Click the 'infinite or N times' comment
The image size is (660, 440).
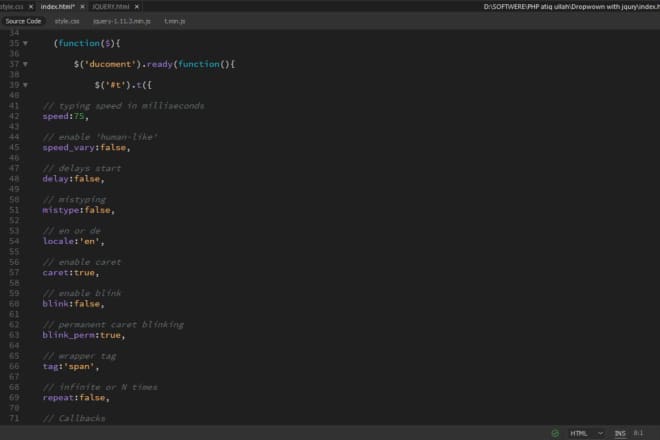(100, 387)
